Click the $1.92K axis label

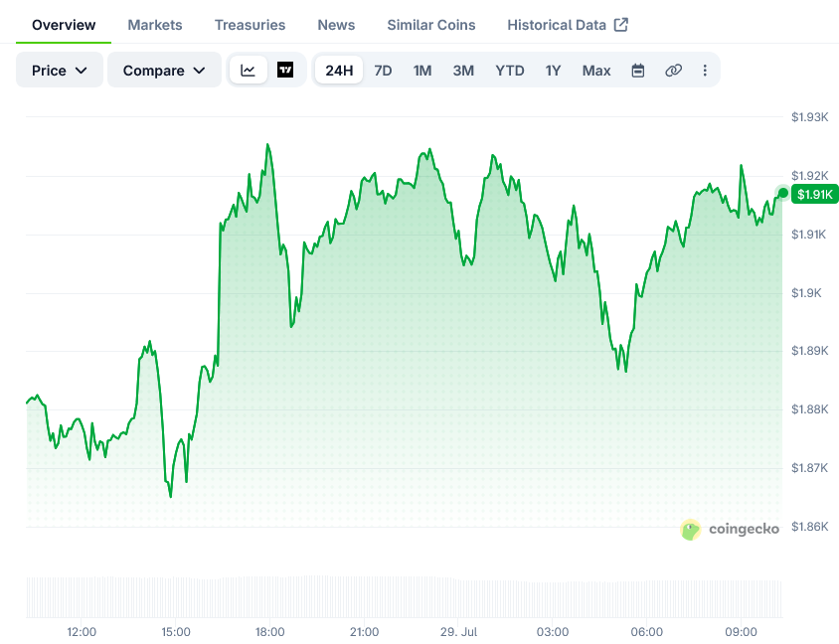[x=809, y=176]
